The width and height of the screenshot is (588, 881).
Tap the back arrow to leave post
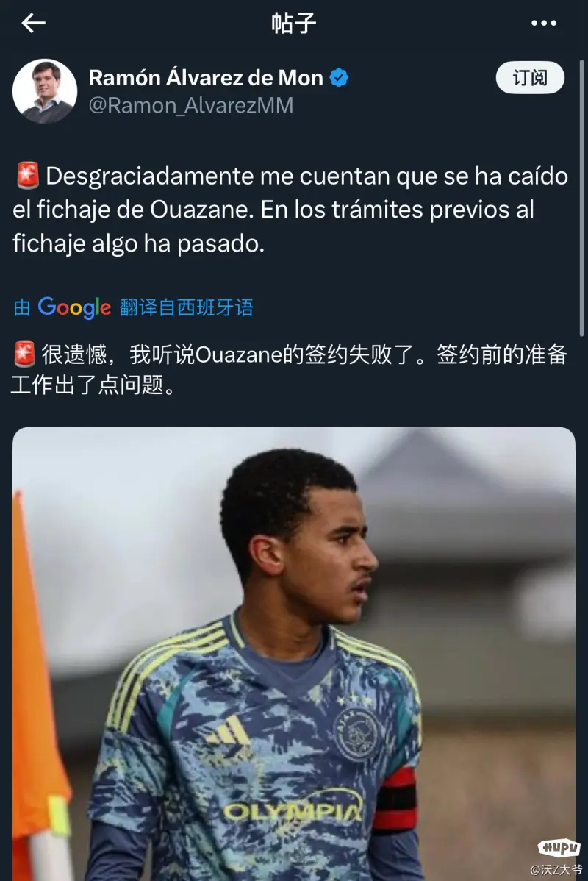point(33,23)
